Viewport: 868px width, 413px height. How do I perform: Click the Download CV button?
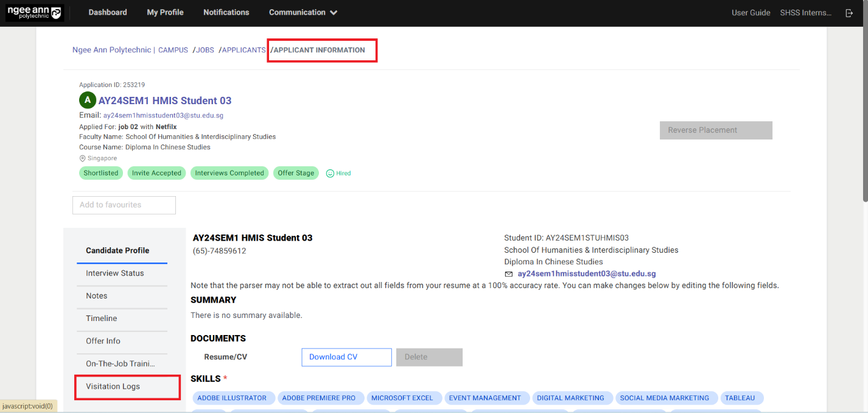pos(346,357)
